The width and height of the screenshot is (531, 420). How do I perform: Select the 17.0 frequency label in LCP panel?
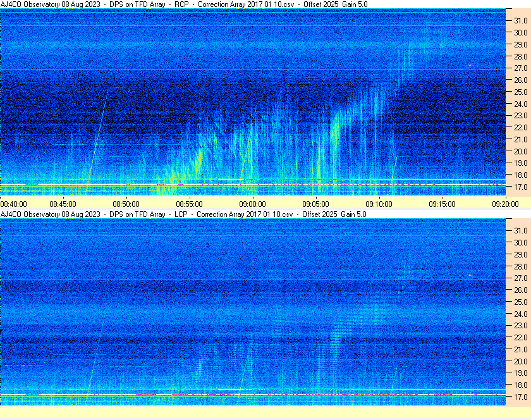coord(520,397)
